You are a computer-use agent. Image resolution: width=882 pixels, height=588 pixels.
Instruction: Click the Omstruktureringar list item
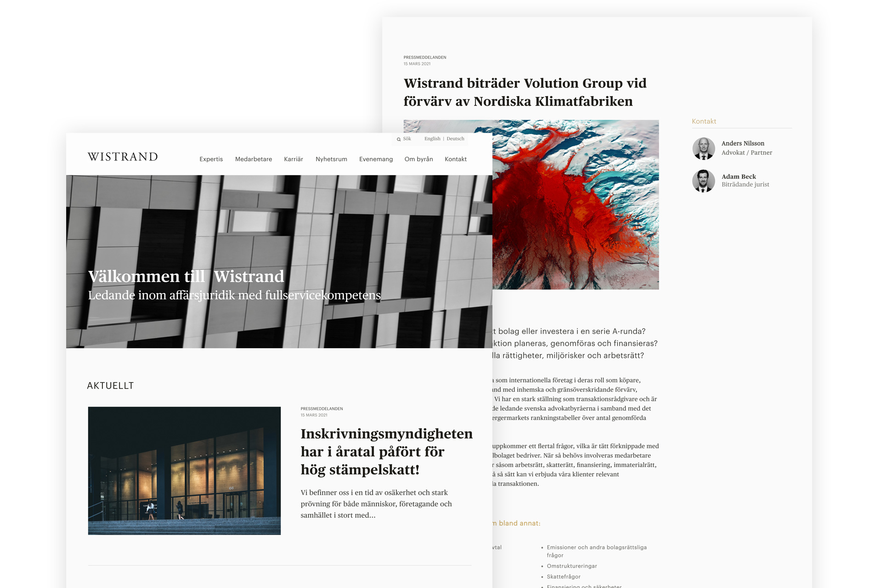[x=572, y=566]
